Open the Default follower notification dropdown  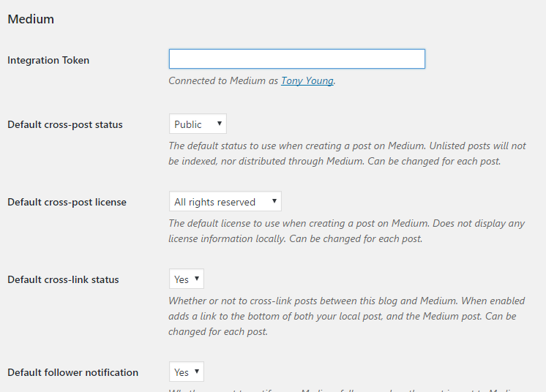tap(186, 372)
